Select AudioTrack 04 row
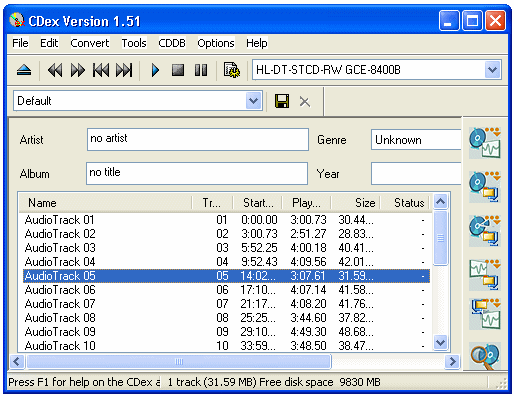This screenshot has width=514, height=396. [226, 262]
